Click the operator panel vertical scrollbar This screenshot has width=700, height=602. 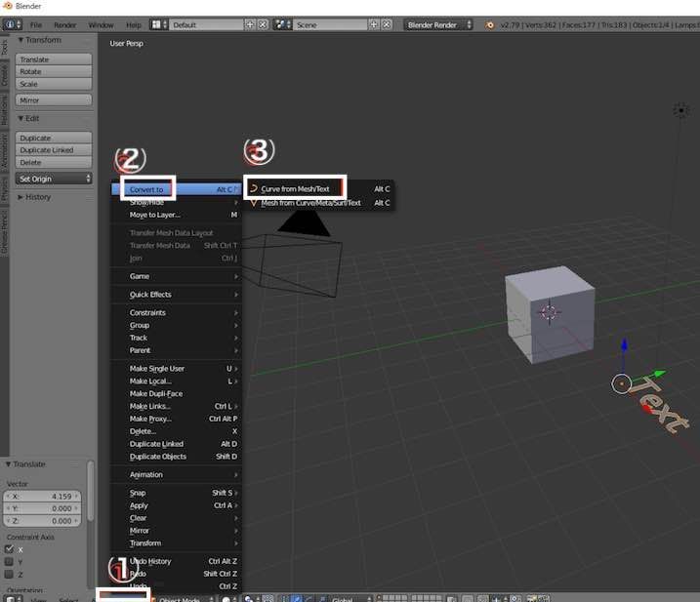pos(91,491)
